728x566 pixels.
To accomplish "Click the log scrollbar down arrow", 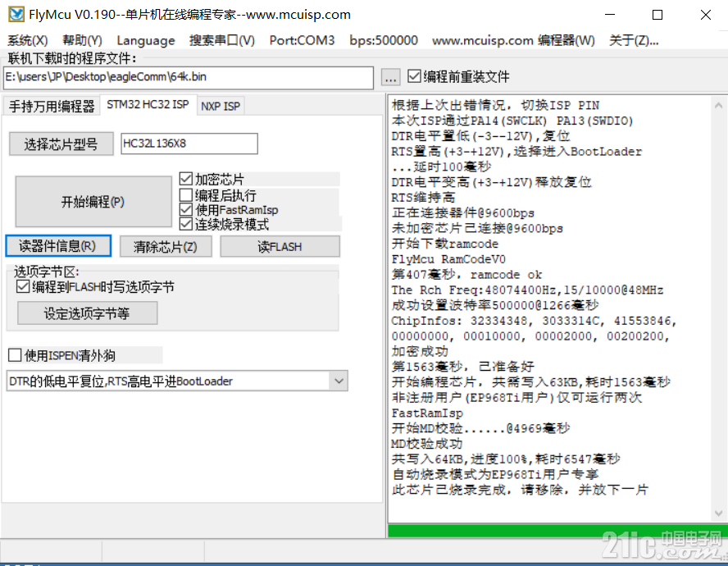I will click(x=718, y=513).
